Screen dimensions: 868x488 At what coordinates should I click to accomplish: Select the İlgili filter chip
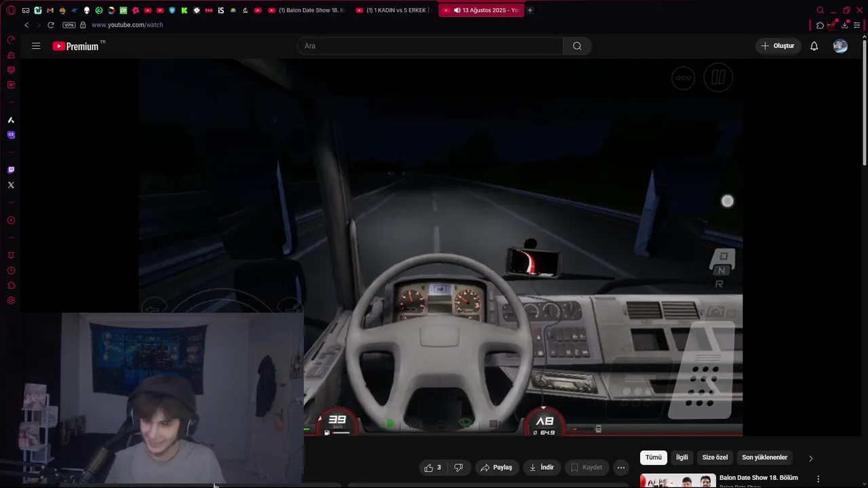[x=682, y=457]
